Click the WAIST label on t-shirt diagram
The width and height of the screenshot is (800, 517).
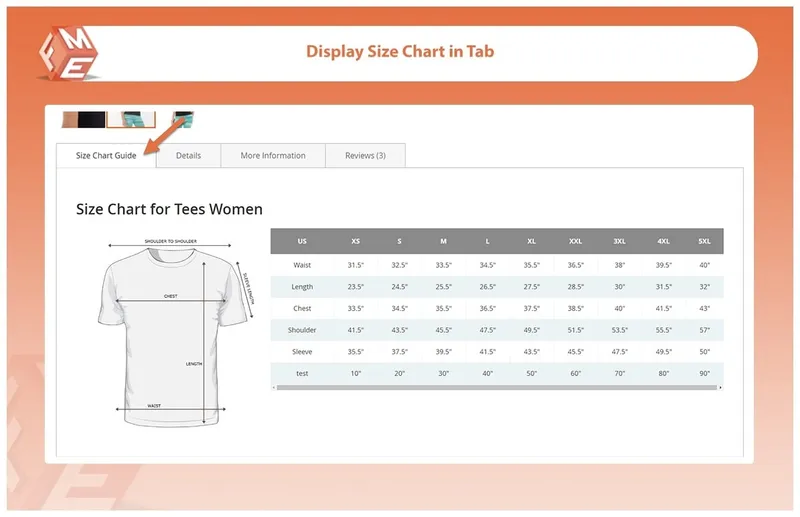click(154, 406)
